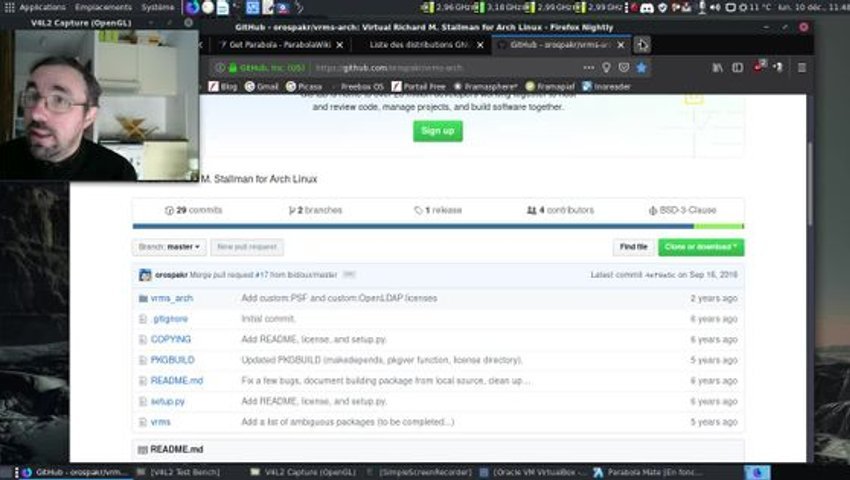Open the Portail Free bookmark
850x480 pixels.
pyautogui.click(x=418, y=86)
